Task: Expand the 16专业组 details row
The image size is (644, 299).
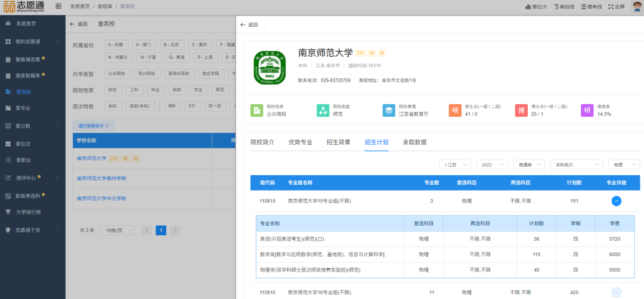Action: [x=617, y=292]
